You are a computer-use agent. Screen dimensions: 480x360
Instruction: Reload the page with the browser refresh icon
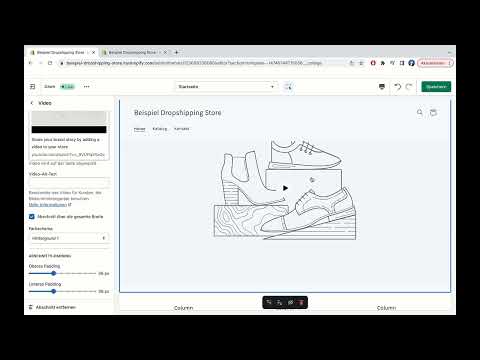50,63
